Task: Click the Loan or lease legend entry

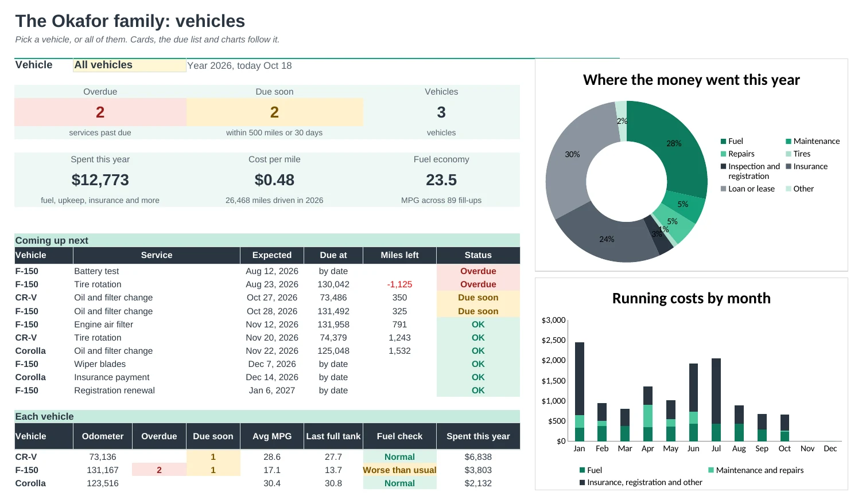Action: [x=748, y=189]
